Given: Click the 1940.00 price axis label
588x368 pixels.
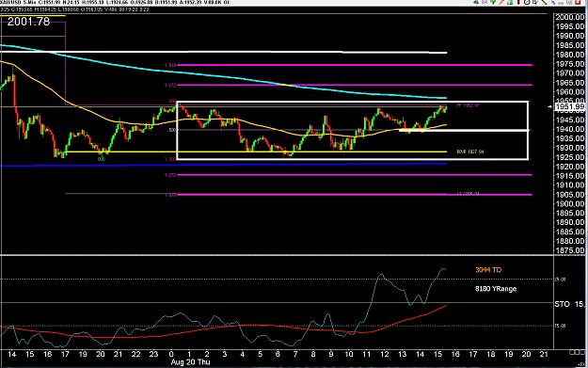Looking at the screenshot, I should pyautogui.click(x=569, y=129).
